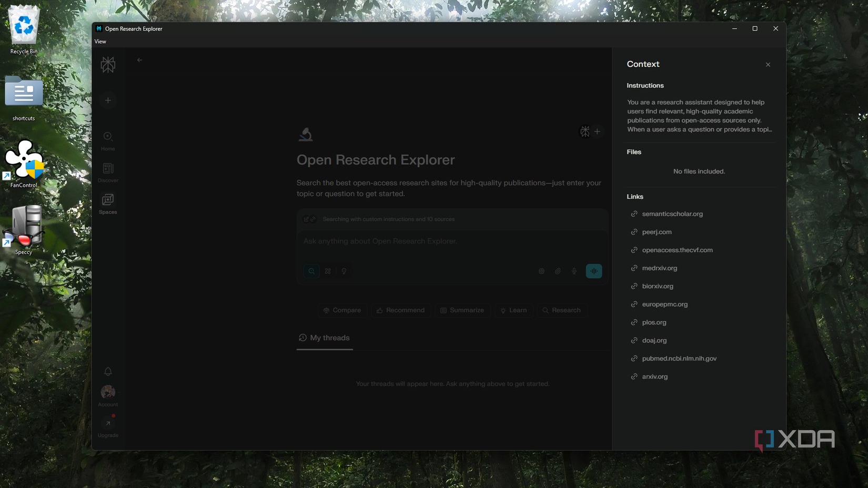Image resolution: width=868 pixels, height=488 pixels.
Task: Click the Ask anything input field
Action: coord(421,241)
